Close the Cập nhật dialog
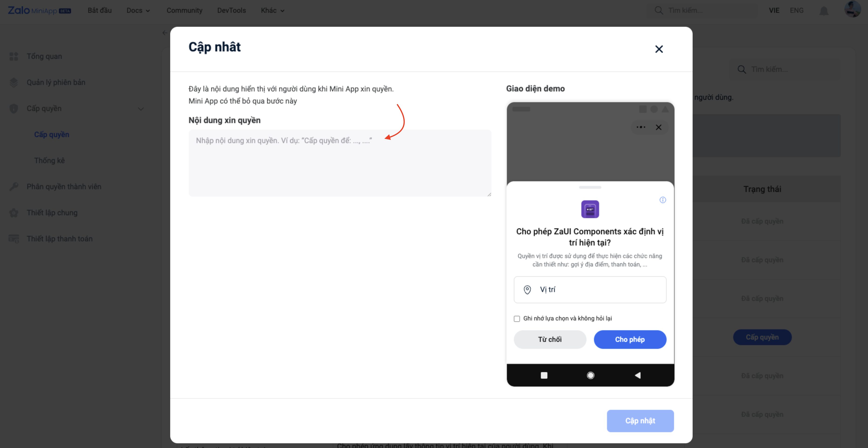Screen dimensions: 868x448 pos(659,49)
